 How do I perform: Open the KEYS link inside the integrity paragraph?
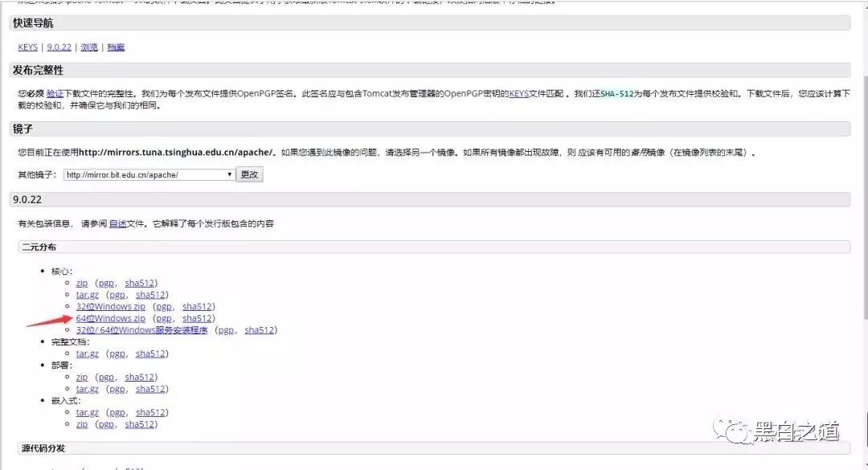(518, 93)
